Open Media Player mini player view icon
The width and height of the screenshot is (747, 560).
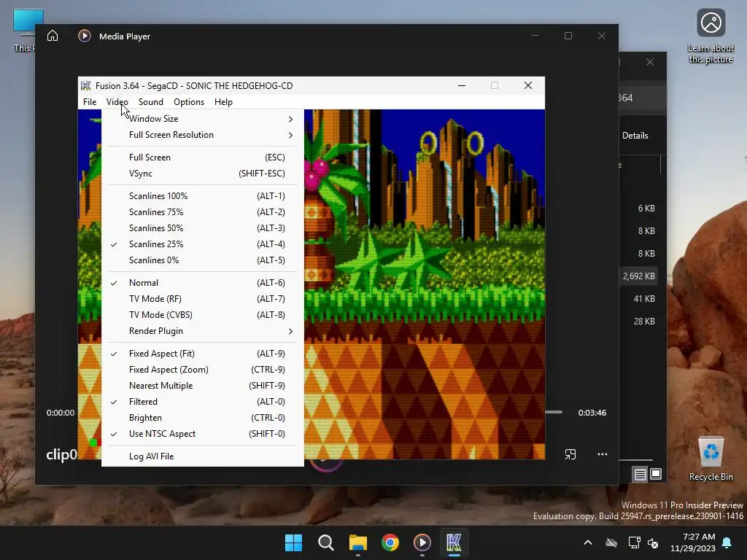point(570,454)
